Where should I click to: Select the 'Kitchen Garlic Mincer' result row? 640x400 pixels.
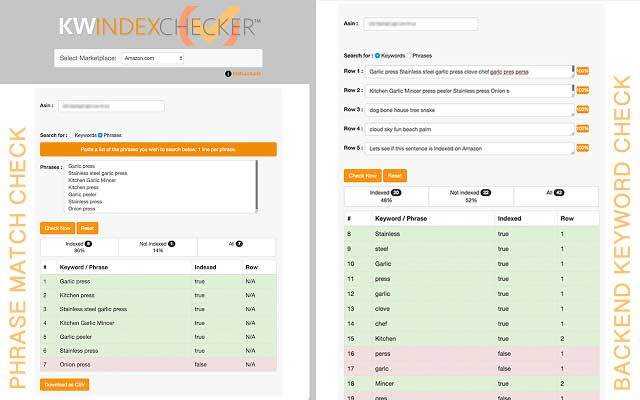point(158,323)
